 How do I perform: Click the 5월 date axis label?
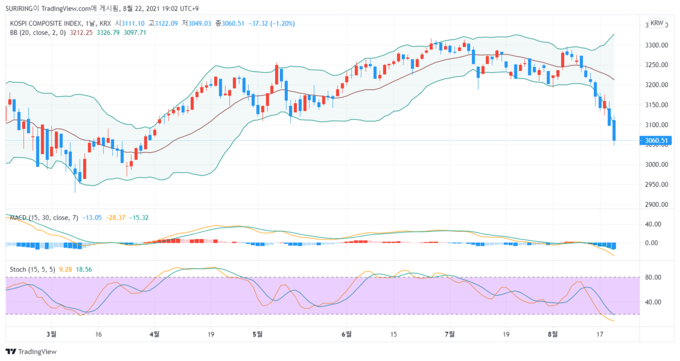click(258, 335)
